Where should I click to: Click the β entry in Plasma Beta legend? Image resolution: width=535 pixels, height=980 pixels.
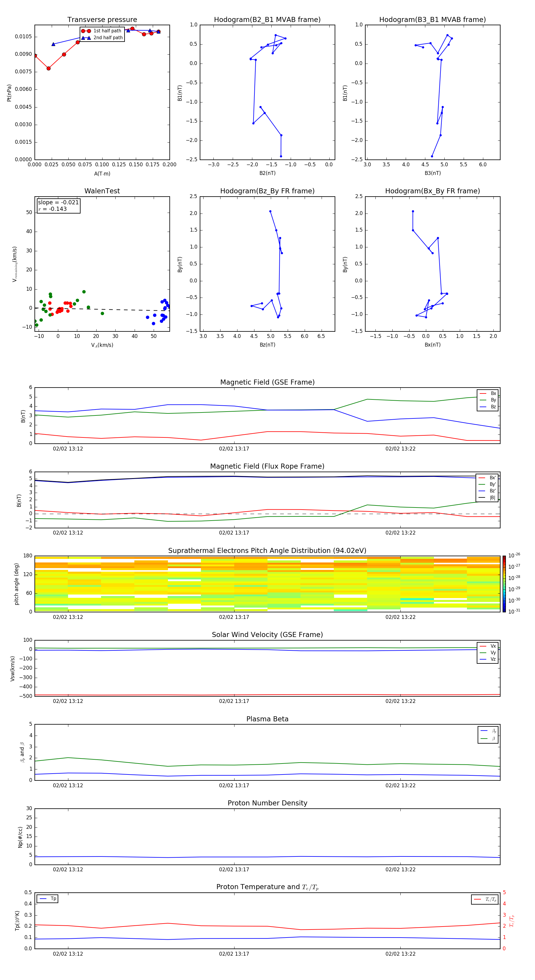[x=489, y=739]
